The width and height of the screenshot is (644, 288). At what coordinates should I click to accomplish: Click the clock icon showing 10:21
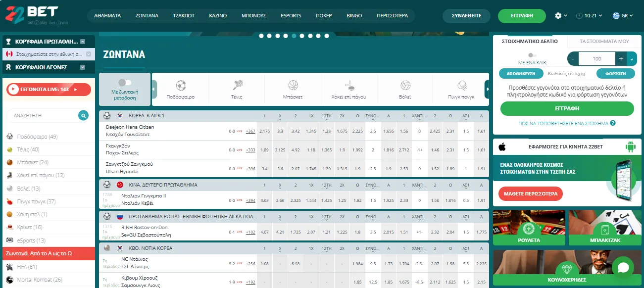(x=580, y=16)
